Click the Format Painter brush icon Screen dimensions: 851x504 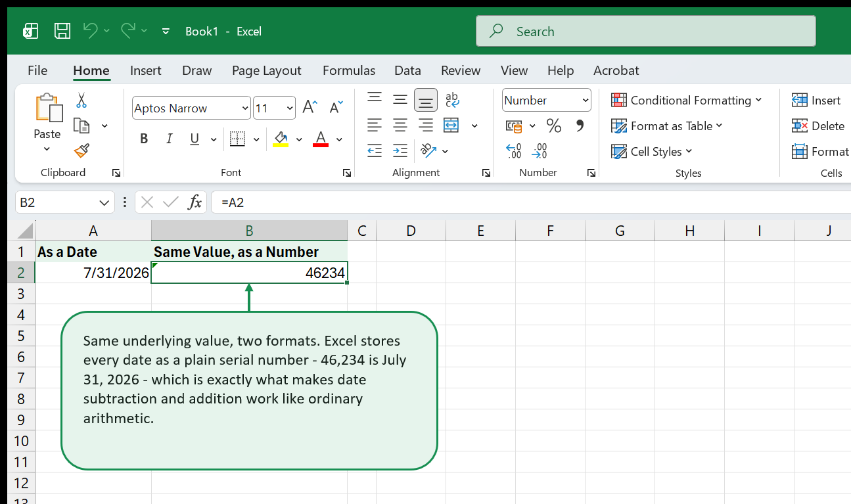point(81,151)
